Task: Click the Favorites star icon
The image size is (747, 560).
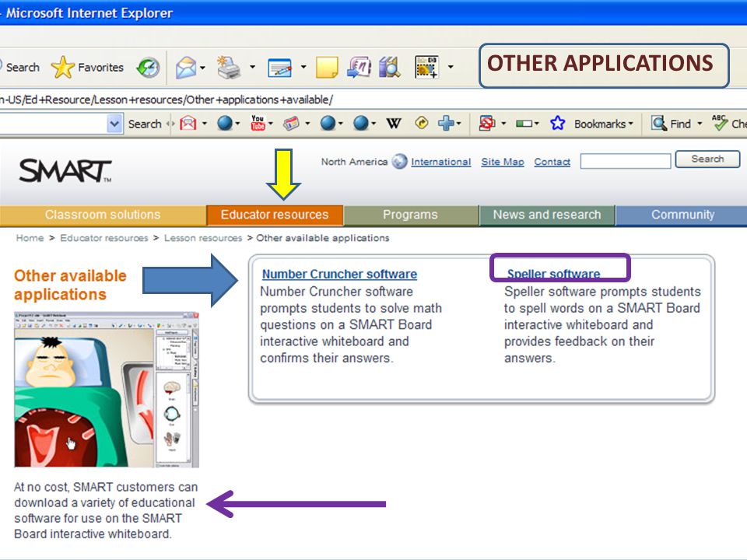Action: coord(62,67)
